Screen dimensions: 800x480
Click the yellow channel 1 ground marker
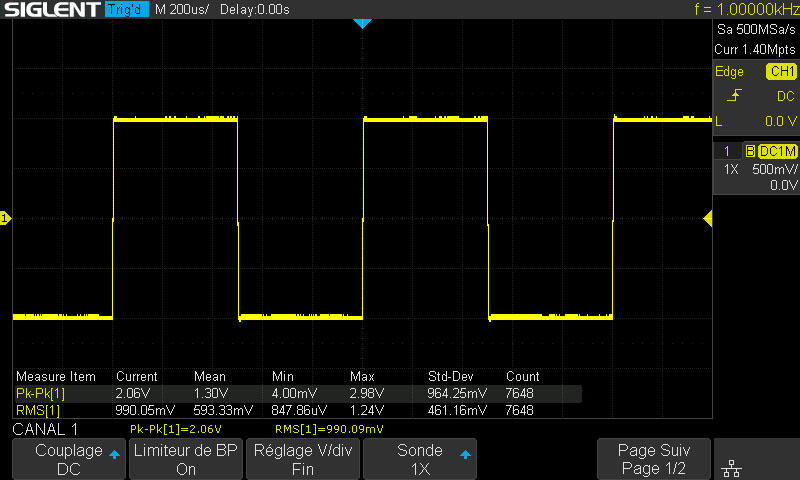pyautogui.click(x=5, y=218)
